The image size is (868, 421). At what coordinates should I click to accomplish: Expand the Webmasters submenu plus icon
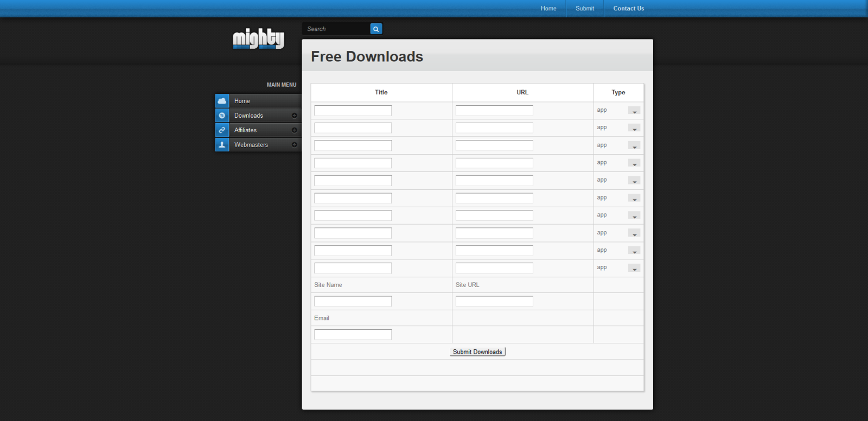pos(294,145)
